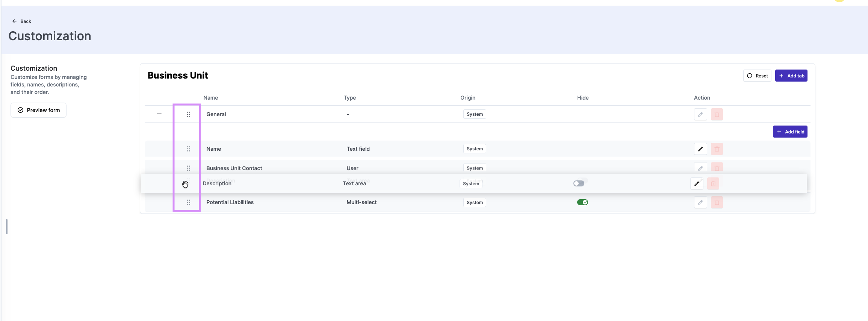Edit the Description field with pencil icon
This screenshot has height=321, width=868.
pos(696,183)
